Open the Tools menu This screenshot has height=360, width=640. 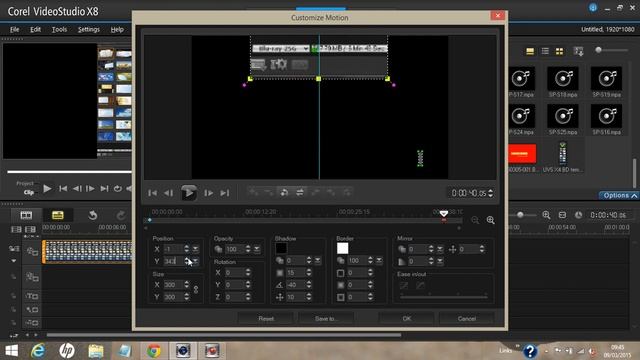click(59, 29)
